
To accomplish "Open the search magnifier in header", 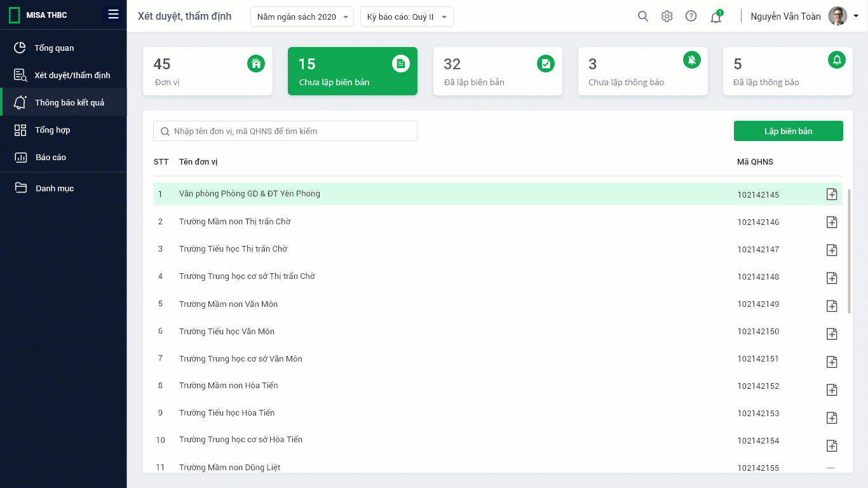I will 643,17.
